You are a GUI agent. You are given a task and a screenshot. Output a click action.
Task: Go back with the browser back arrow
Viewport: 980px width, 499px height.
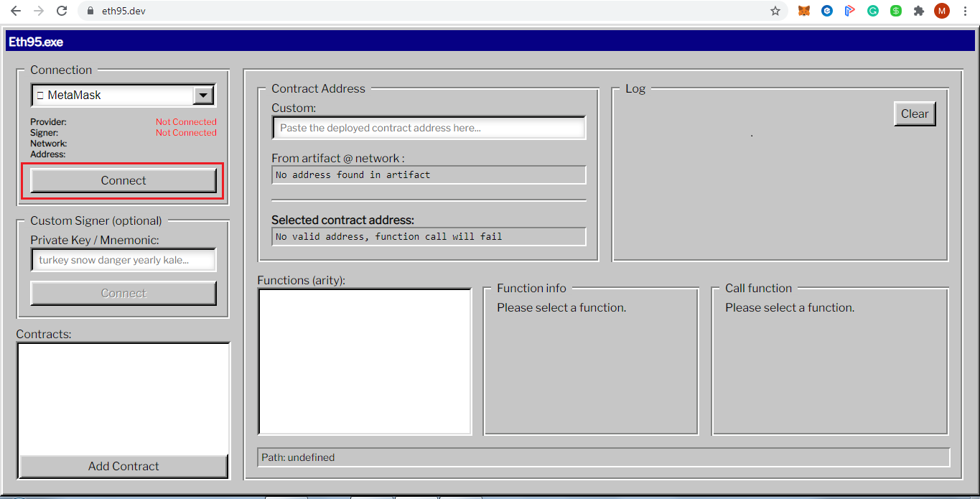point(15,11)
